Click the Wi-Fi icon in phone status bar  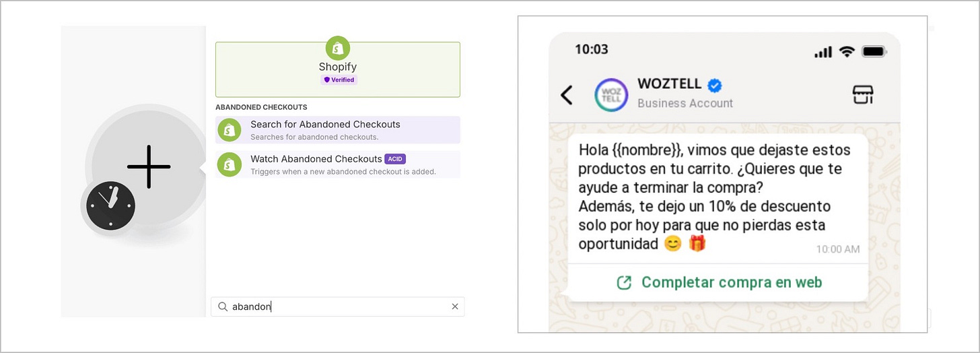click(x=847, y=51)
